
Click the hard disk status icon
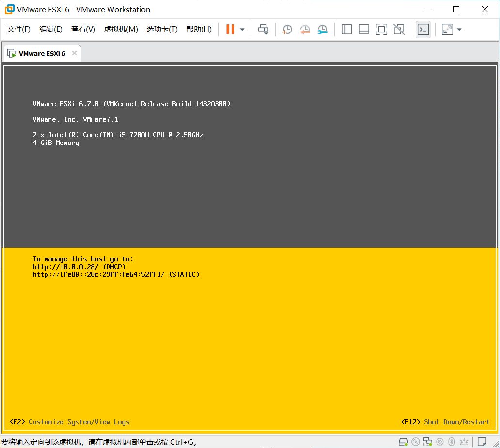[404, 442]
